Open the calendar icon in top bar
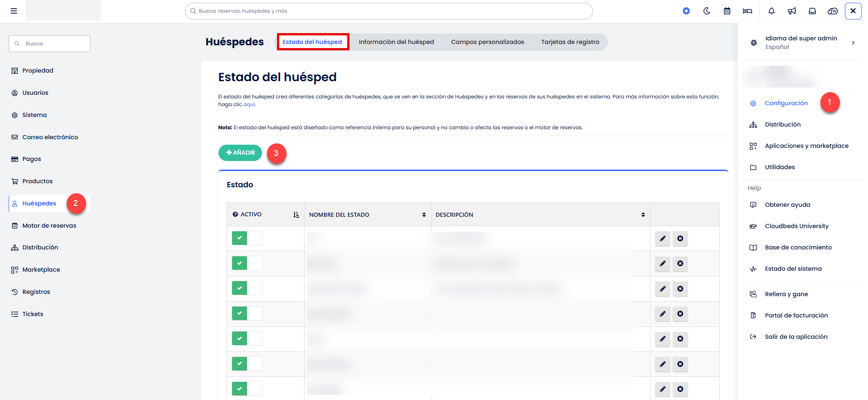This screenshot has width=868, height=400. tap(727, 11)
